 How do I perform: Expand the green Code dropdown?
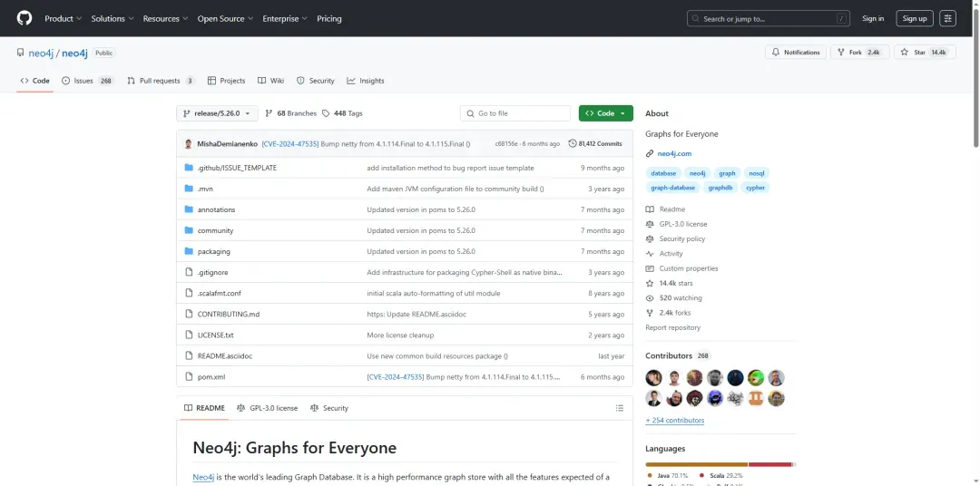tap(605, 113)
